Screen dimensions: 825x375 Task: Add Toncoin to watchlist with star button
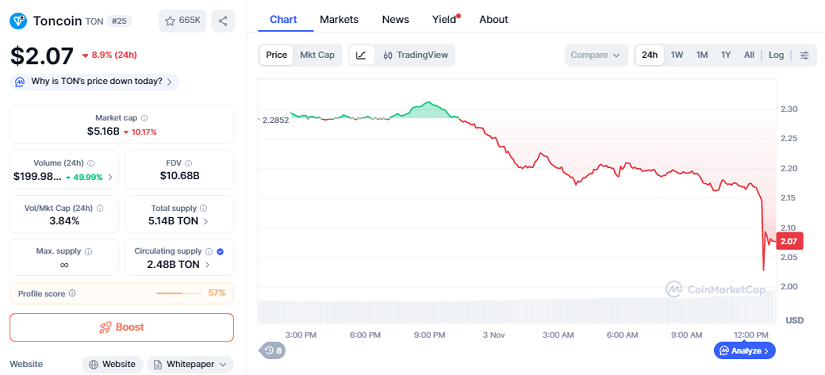(182, 21)
